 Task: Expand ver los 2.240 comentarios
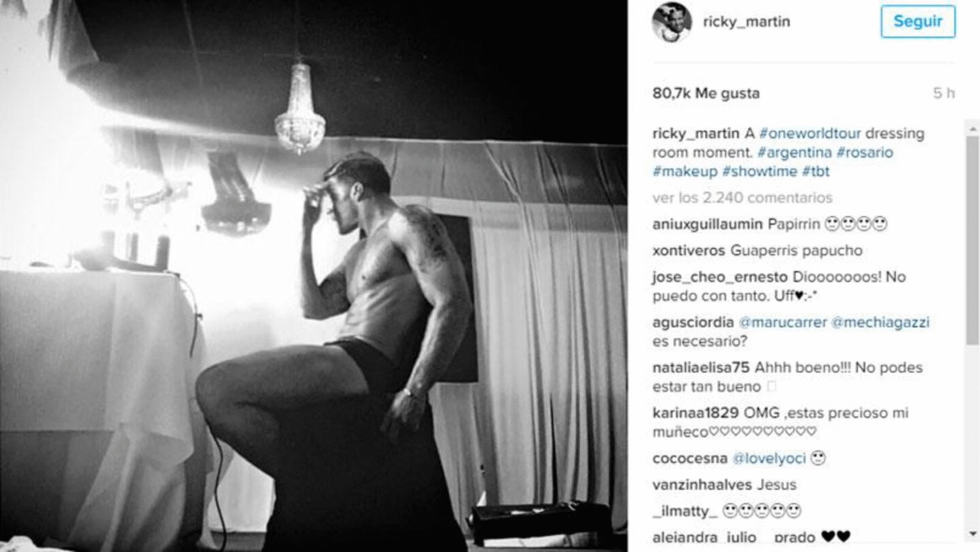click(742, 198)
